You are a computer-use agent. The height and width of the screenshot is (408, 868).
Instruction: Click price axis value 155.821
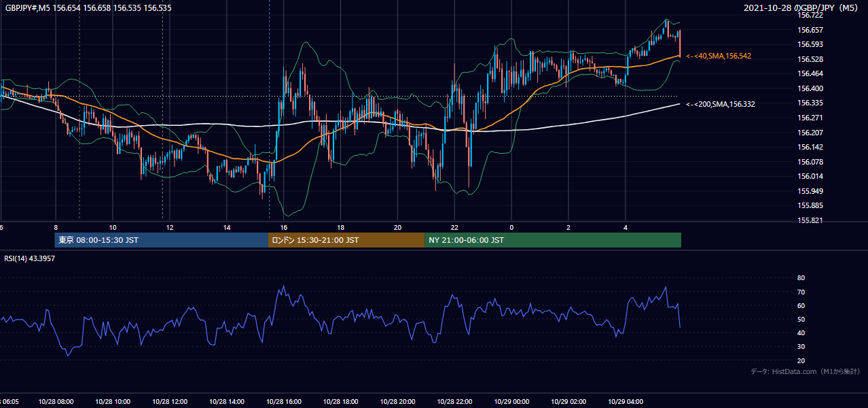pos(810,220)
